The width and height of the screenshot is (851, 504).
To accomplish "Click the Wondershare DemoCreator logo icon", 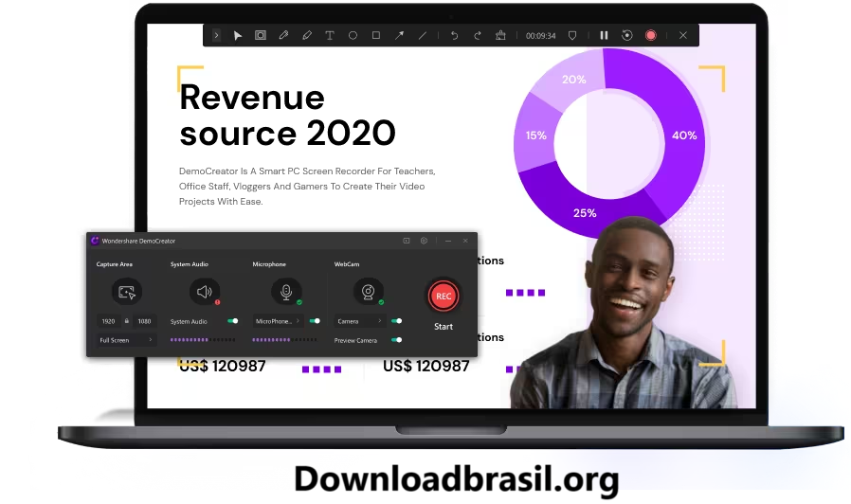I will point(95,241).
